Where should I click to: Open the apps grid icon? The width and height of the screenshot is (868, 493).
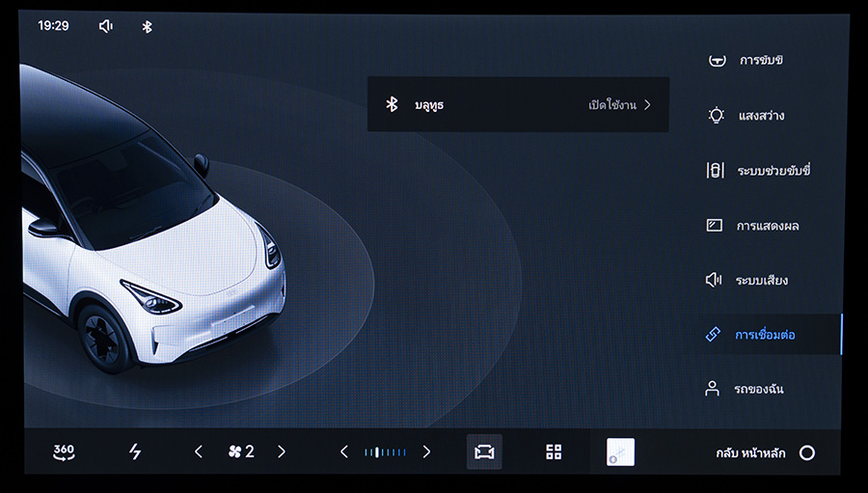click(554, 452)
